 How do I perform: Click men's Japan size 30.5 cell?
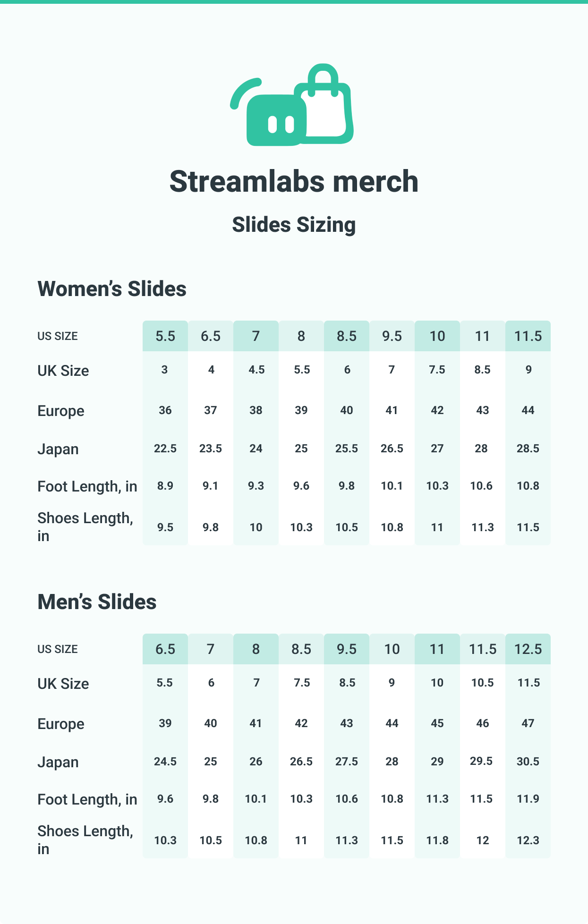[x=528, y=762]
